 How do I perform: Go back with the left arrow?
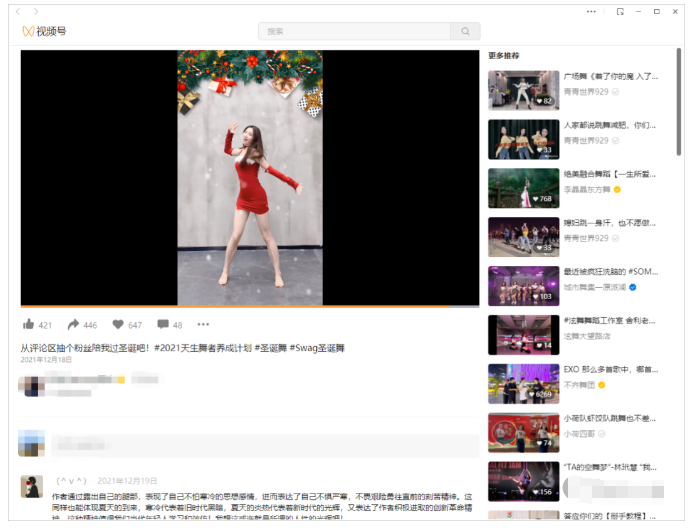pyautogui.click(x=18, y=11)
